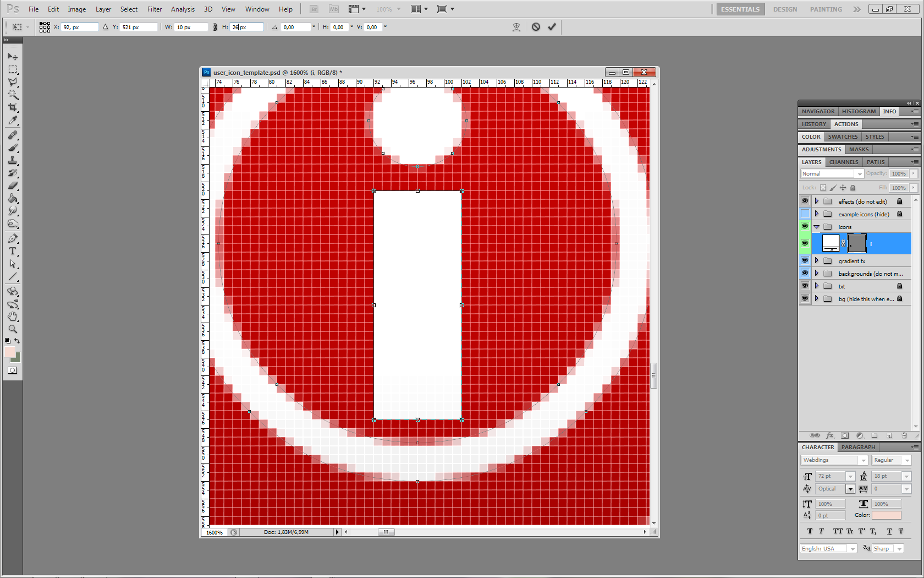
Task: Expand the effects (do not edit) group
Action: (817, 201)
